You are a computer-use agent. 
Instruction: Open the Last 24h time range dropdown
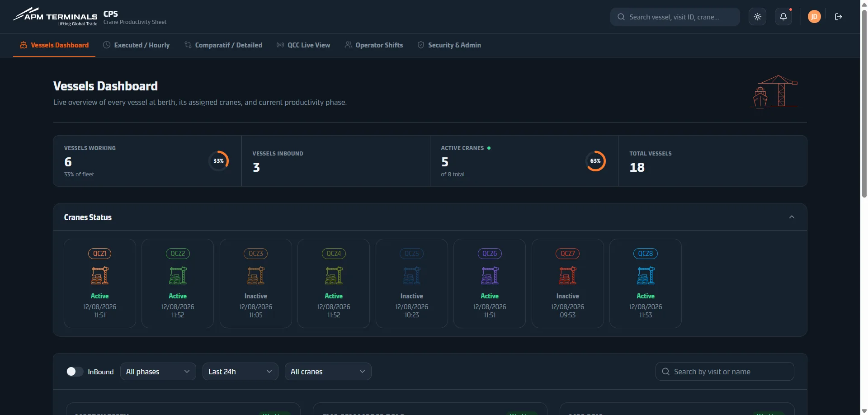241,372
